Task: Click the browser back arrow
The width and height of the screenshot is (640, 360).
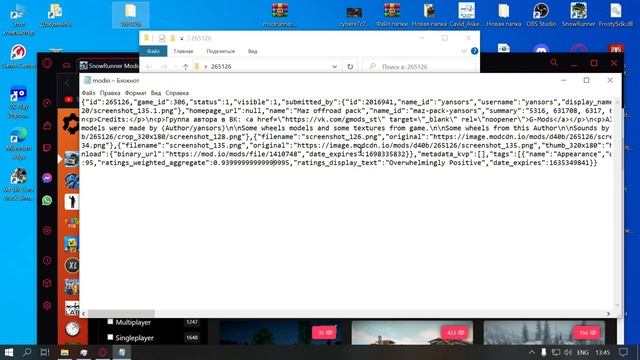Action: point(68,83)
